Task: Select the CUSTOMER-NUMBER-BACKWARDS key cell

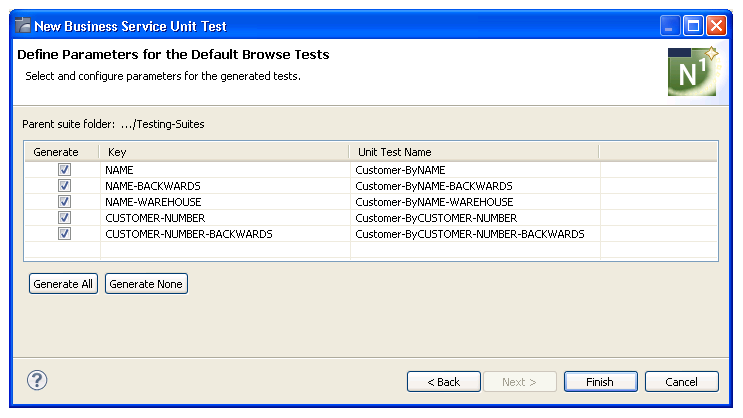Action: [225, 234]
